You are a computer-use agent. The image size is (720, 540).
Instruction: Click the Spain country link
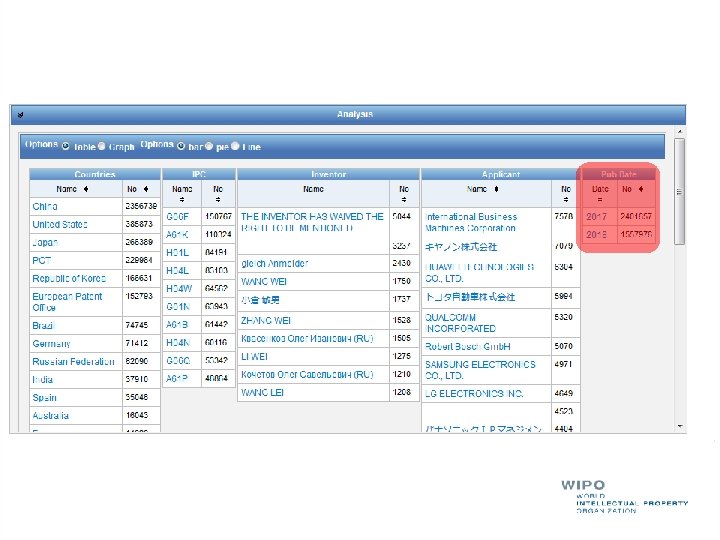click(x=45, y=397)
